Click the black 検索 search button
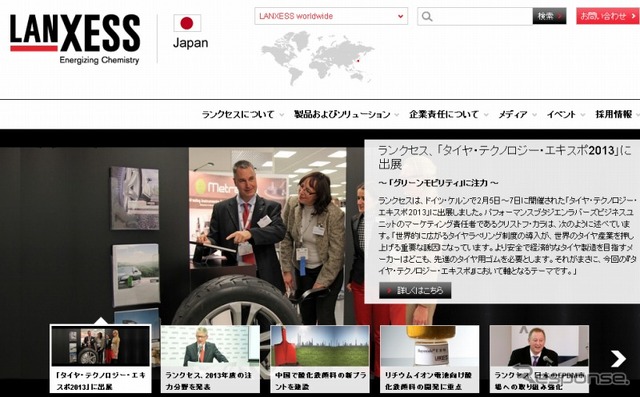 pyautogui.click(x=549, y=16)
